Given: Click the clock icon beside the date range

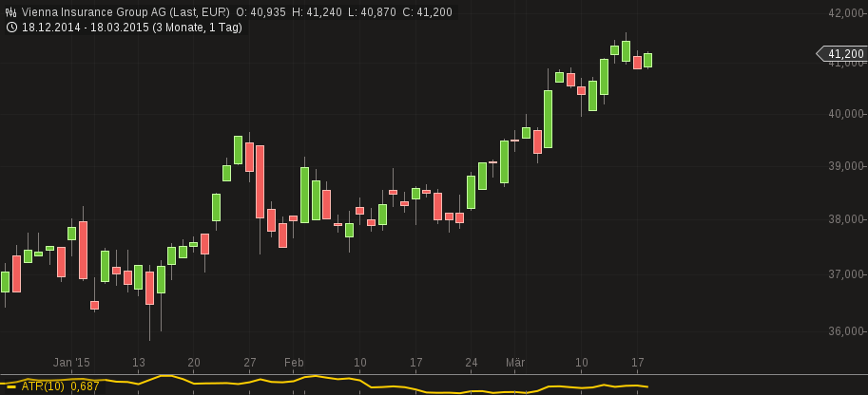Looking at the screenshot, I should pyautogui.click(x=11, y=28).
